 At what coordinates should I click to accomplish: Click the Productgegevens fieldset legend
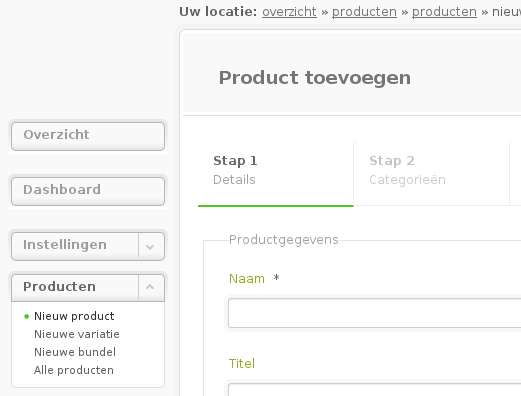tap(284, 240)
